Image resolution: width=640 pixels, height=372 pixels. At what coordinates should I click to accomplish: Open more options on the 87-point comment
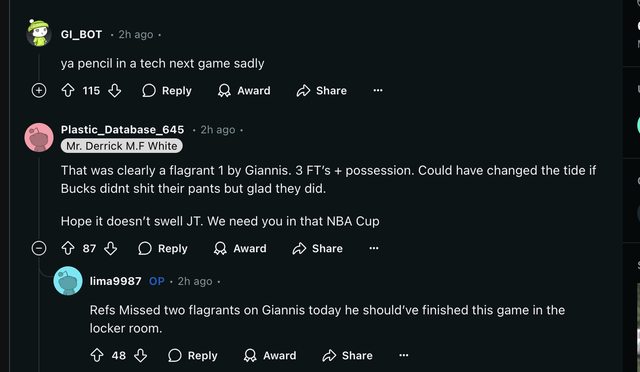pyautogui.click(x=374, y=248)
